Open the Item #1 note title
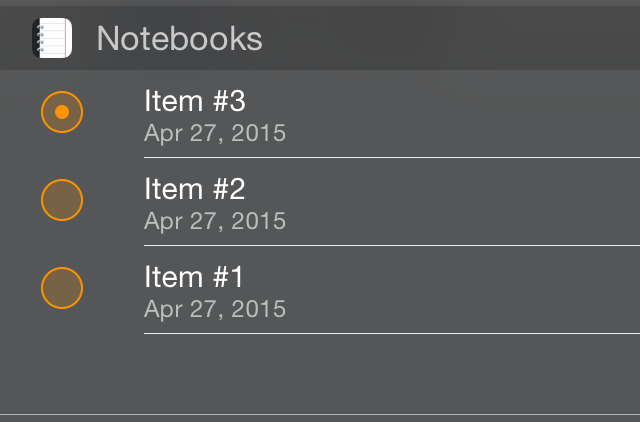 pyautogui.click(x=194, y=277)
